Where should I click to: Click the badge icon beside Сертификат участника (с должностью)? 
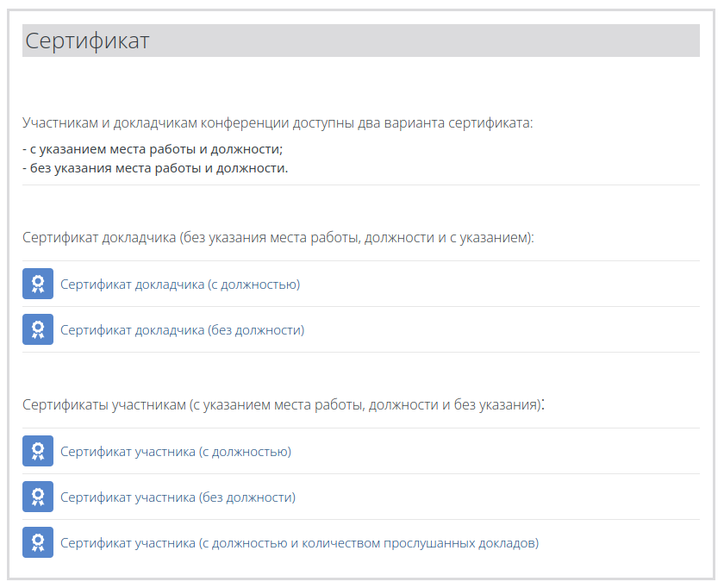[38, 451]
